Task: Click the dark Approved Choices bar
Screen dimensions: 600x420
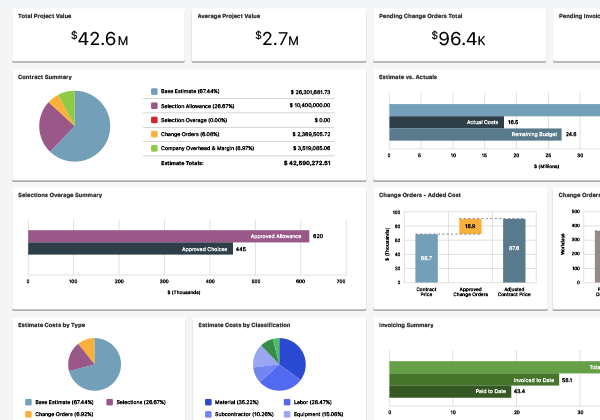Action: click(x=130, y=249)
